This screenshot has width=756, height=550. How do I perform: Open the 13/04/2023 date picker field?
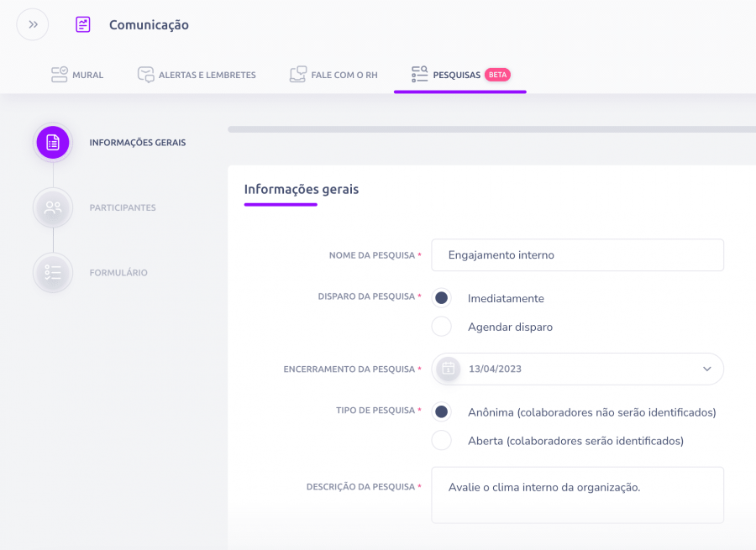[578, 369]
